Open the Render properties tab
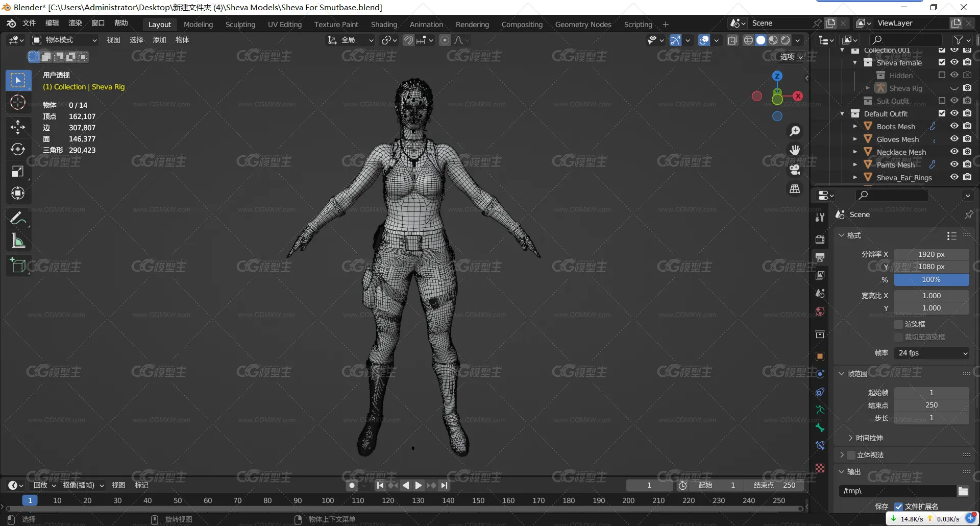Viewport: 980px width, 526px height. click(820, 240)
